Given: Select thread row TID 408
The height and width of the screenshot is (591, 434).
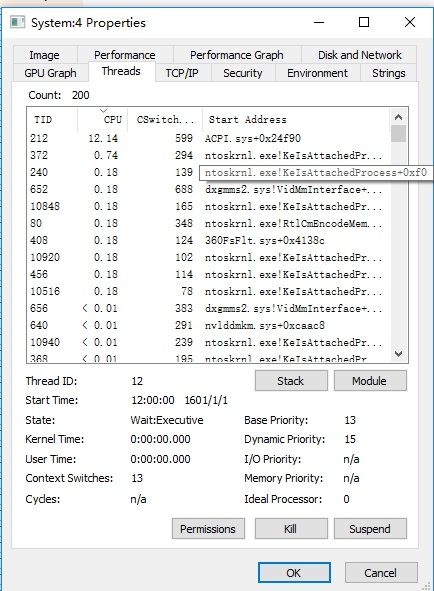Looking at the screenshot, I should coord(208,240).
